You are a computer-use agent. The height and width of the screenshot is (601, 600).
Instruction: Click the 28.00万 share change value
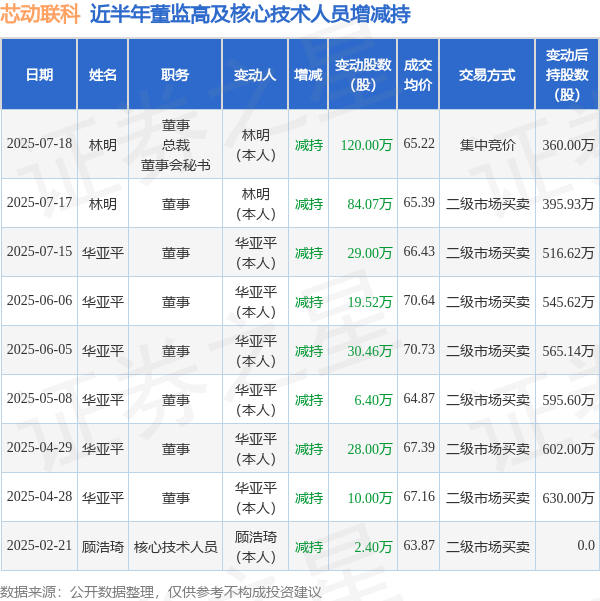(370, 450)
